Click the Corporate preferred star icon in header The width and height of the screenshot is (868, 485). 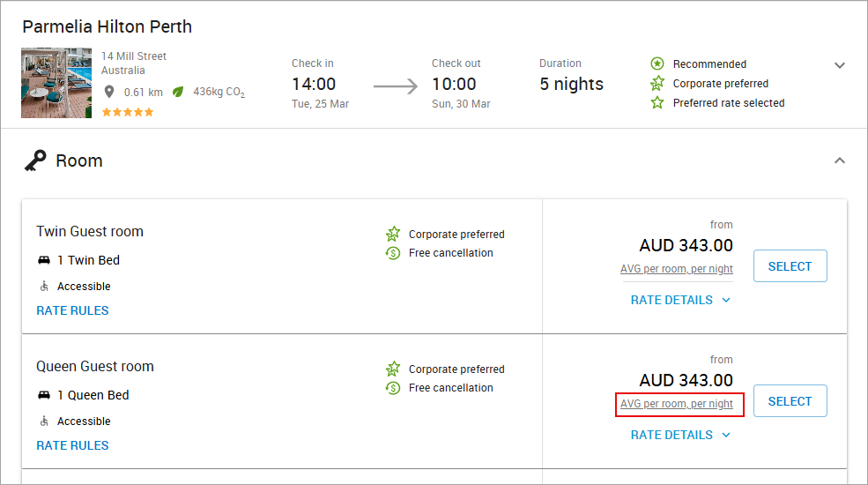point(657,84)
